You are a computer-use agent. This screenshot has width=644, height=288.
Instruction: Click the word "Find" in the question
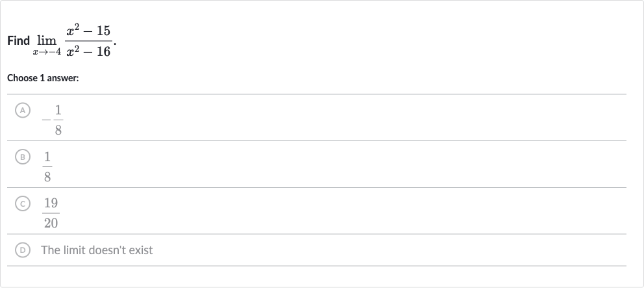[18, 41]
